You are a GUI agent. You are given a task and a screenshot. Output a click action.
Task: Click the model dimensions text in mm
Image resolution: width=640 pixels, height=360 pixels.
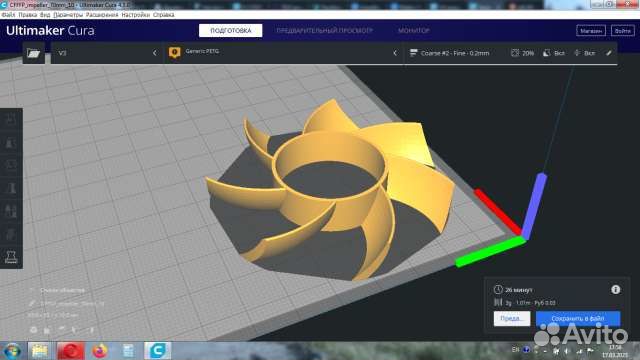(53, 316)
